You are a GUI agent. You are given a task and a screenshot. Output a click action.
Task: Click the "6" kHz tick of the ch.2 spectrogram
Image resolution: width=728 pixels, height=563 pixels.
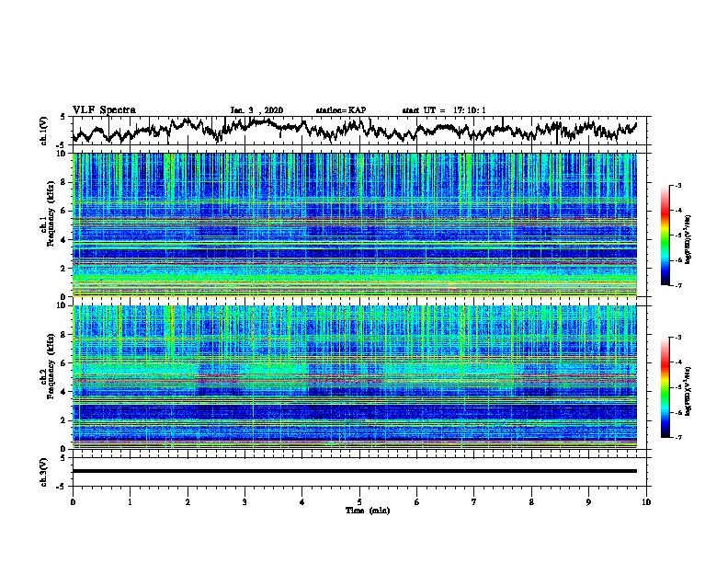pyautogui.click(x=64, y=363)
